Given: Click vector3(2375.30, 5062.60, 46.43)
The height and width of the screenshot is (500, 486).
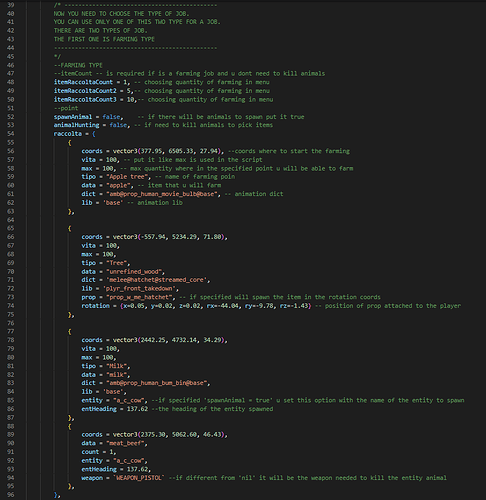Looking at the screenshot, I should point(170,435).
